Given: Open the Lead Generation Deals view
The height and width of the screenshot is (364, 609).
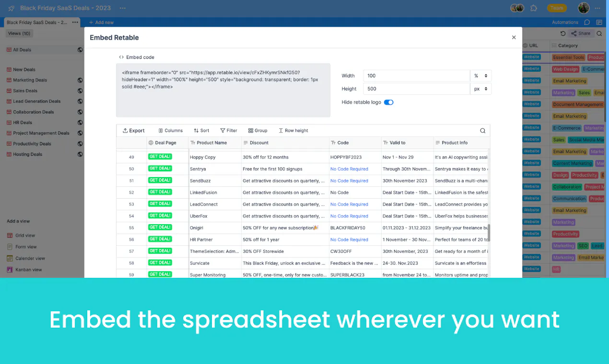Looking at the screenshot, I should point(36,101).
